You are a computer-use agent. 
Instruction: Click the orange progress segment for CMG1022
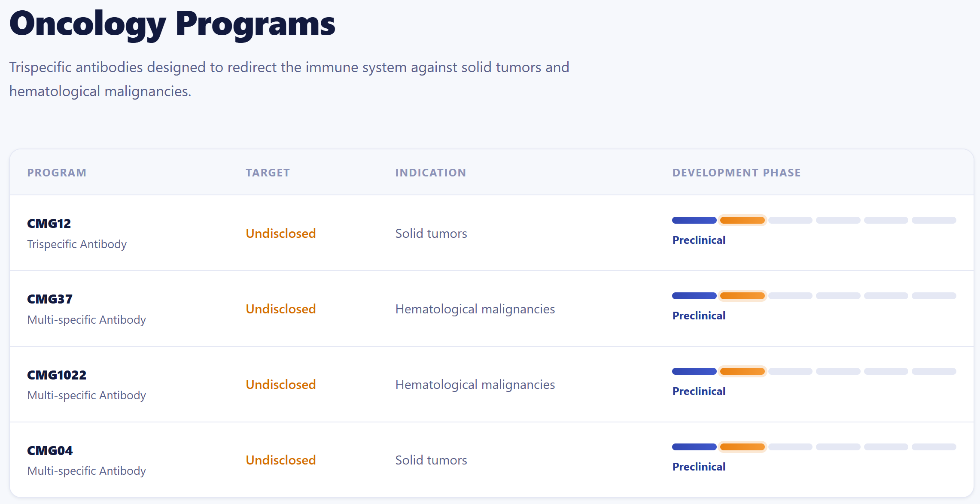[x=742, y=371]
